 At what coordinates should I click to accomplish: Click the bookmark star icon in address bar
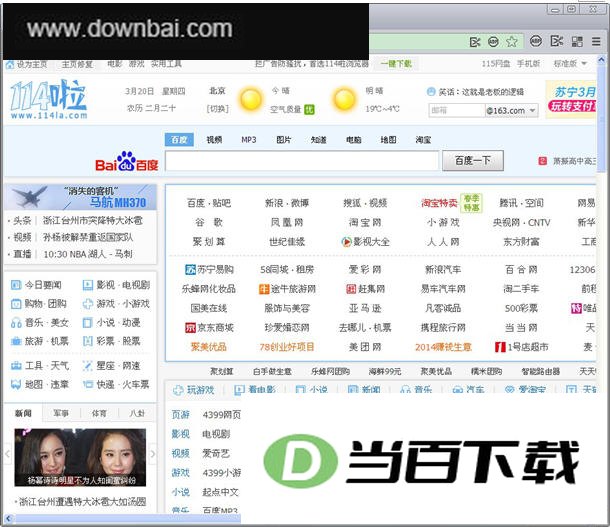(x=512, y=41)
